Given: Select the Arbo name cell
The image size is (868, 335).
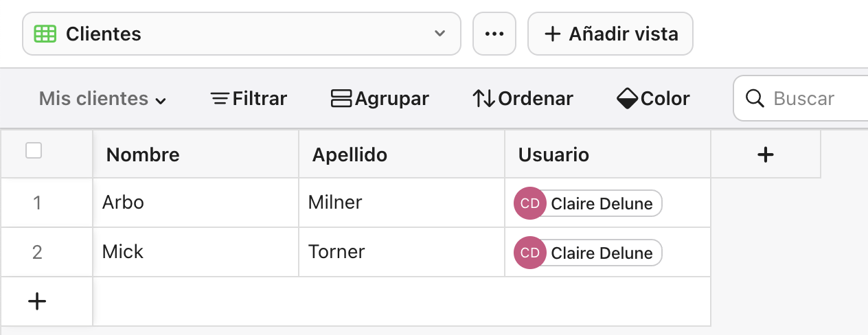Looking at the screenshot, I should [196, 203].
